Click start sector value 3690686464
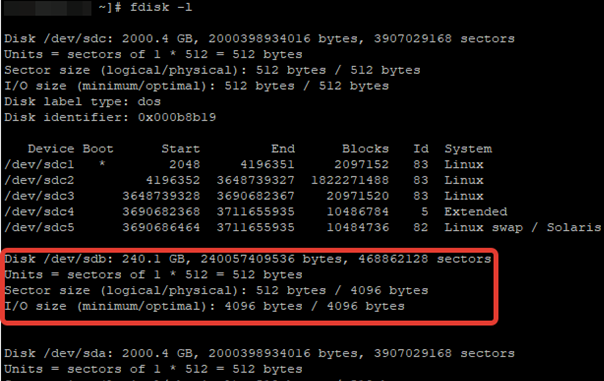This screenshot has width=604, height=381. (x=161, y=228)
